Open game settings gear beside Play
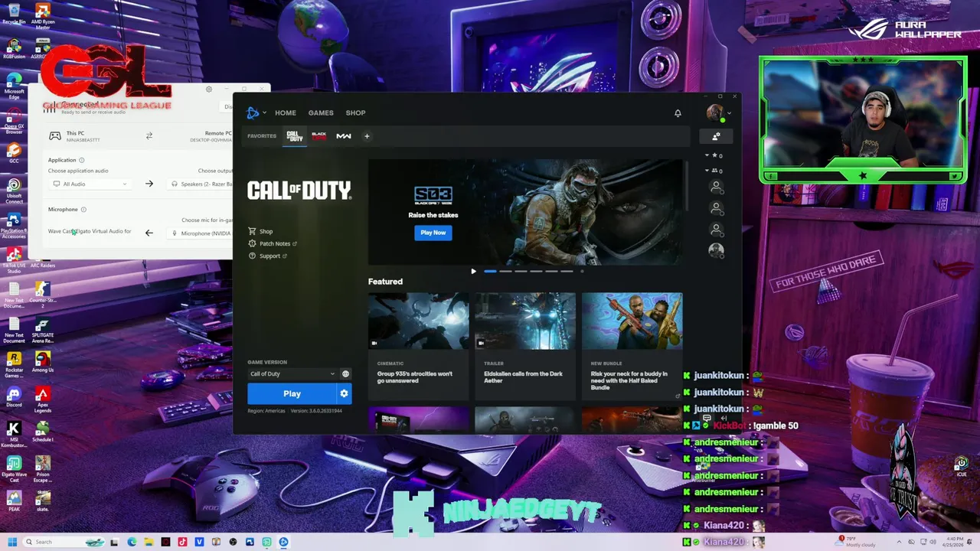The width and height of the screenshot is (980, 551). (x=344, y=393)
